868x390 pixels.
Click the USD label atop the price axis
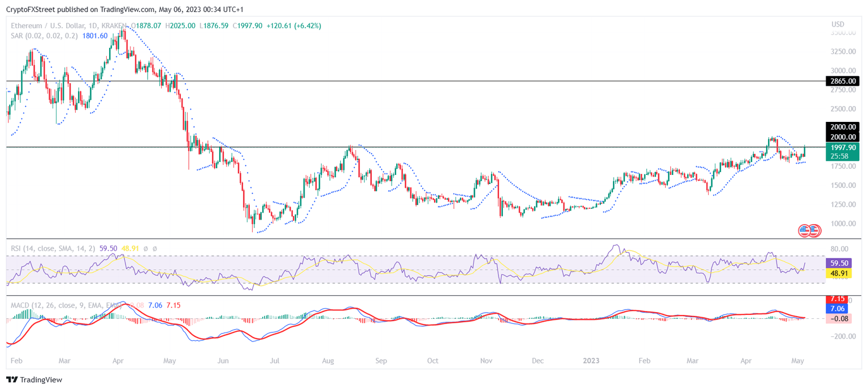click(838, 24)
